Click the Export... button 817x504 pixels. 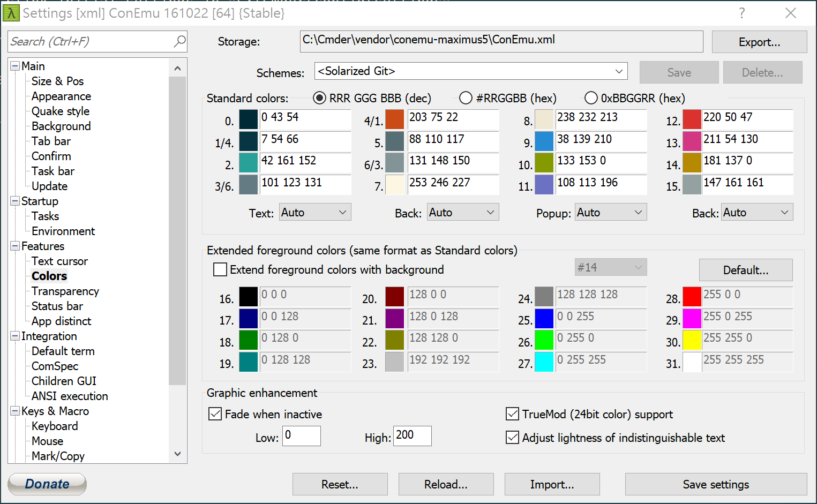click(x=759, y=42)
